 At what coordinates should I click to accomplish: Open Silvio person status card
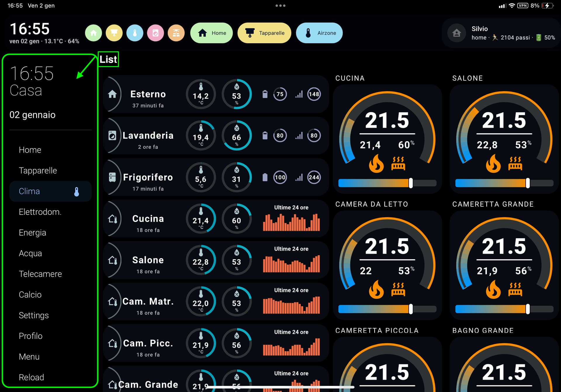[501, 33]
